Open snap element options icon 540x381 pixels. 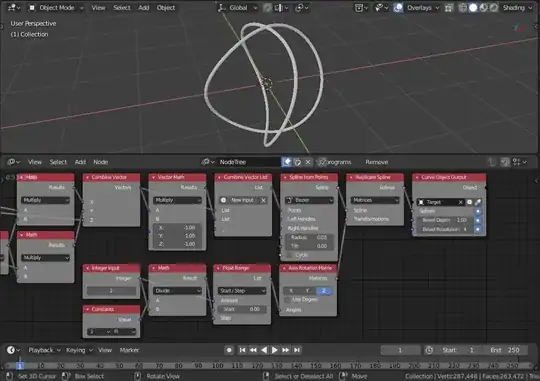(281, 8)
